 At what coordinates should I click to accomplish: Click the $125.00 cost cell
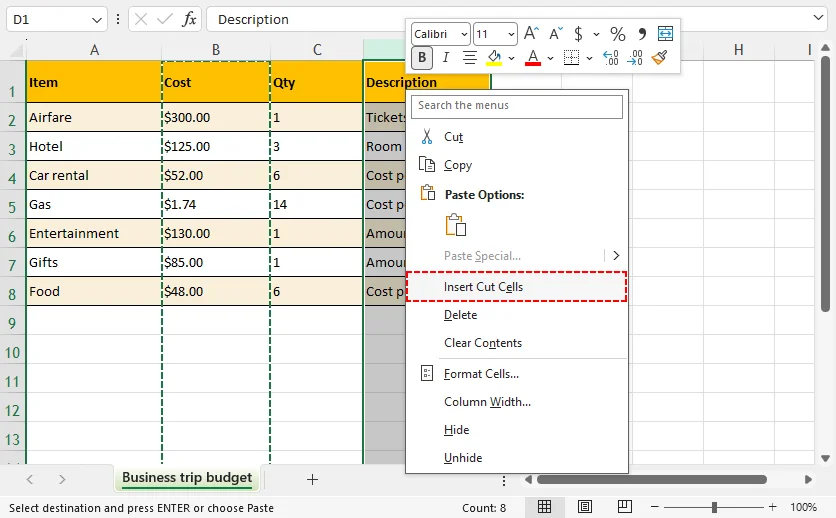click(216, 147)
